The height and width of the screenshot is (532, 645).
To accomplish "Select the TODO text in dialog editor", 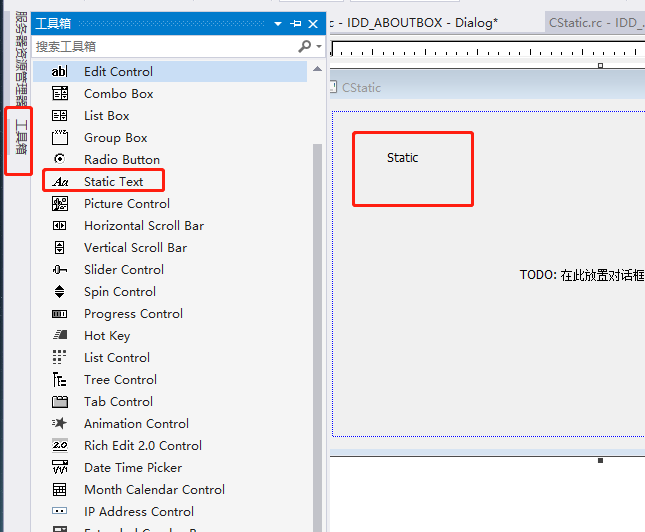I will pos(582,275).
